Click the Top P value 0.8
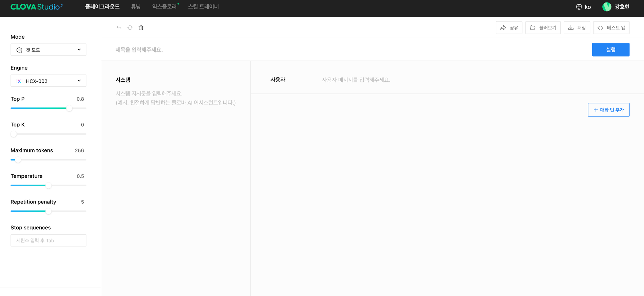 point(80,99)
